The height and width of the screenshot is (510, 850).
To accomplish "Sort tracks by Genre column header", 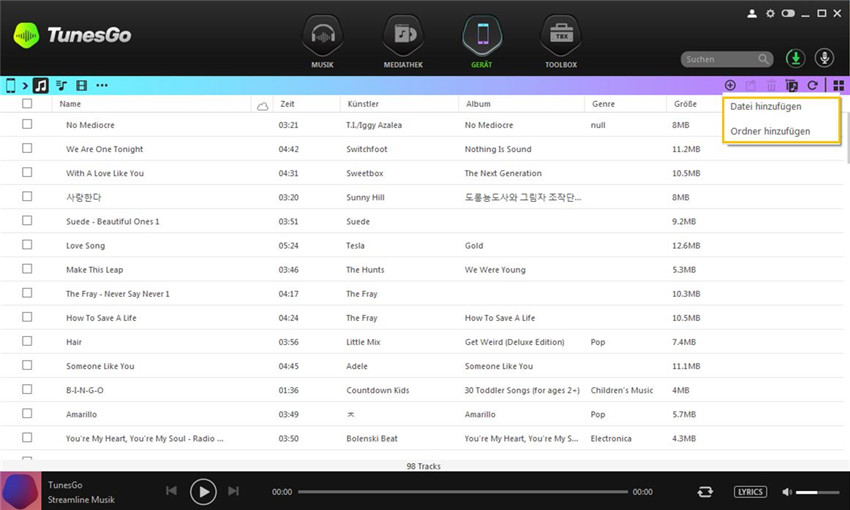I will tap(603, 104).
